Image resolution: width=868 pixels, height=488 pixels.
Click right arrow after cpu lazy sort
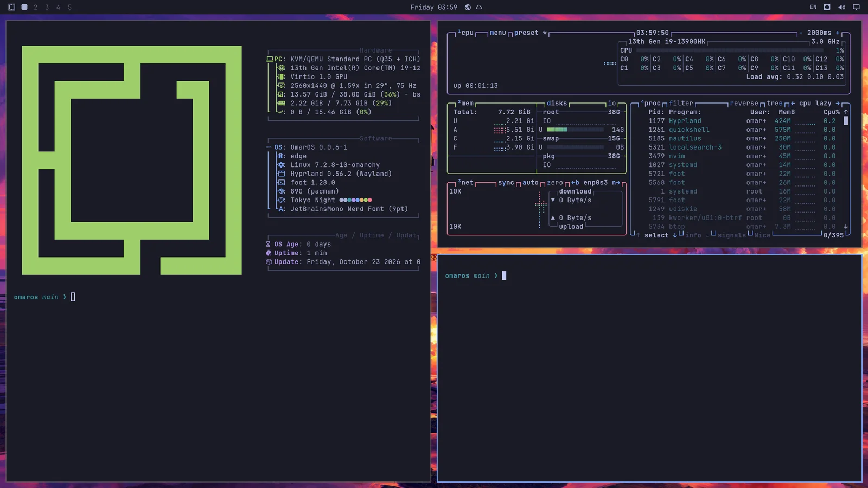(838, 103)
